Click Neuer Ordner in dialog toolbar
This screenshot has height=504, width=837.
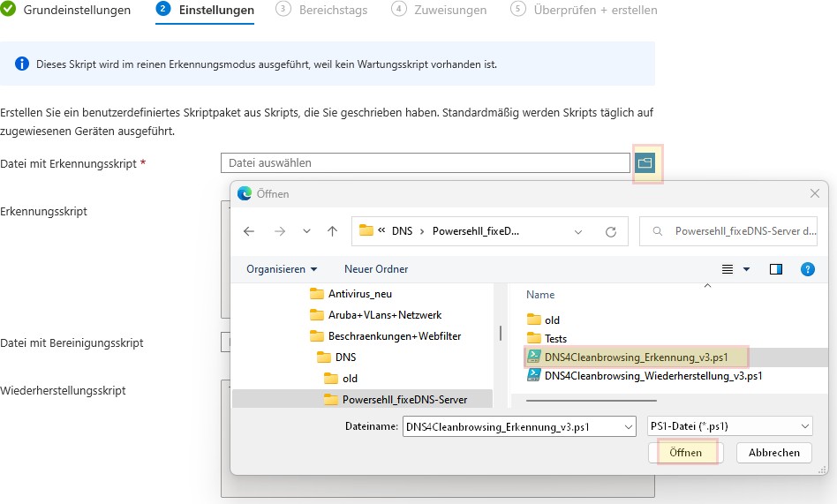tap(376, 269)
